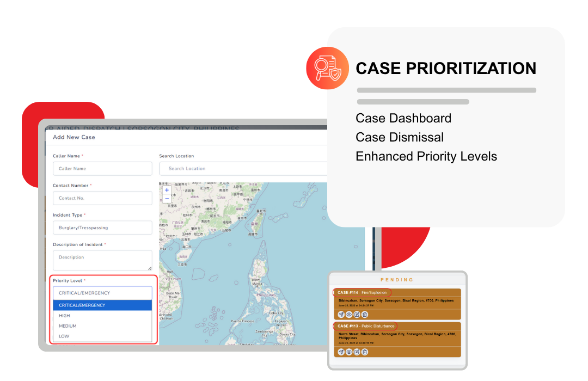Click the Caller Name input field

coord(102,169)
